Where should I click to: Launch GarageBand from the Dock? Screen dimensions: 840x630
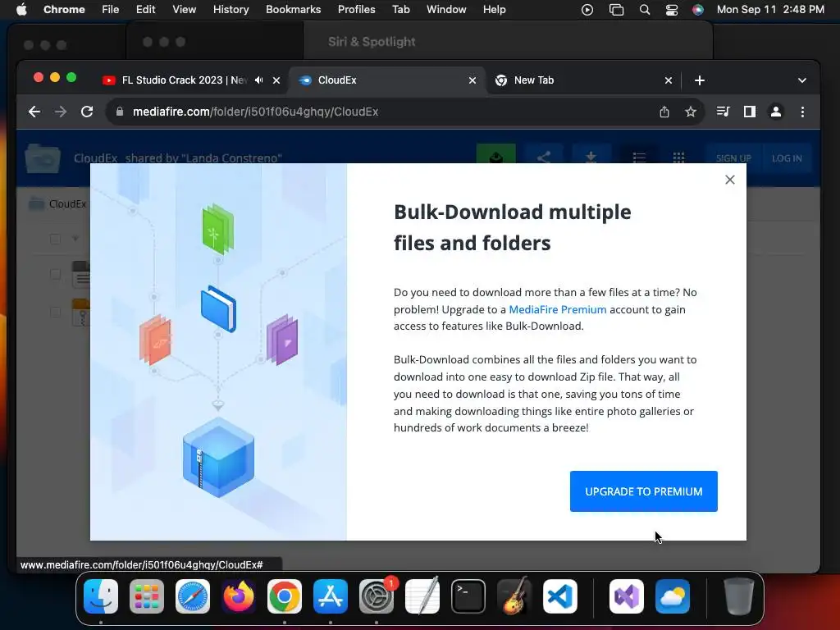tap(514, 596)
